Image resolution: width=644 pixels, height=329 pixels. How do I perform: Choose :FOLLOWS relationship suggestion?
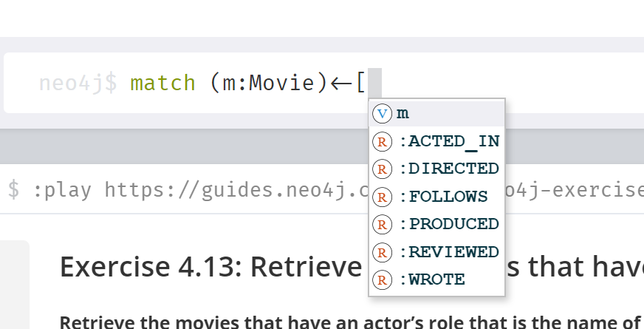(x=436, y=197)
